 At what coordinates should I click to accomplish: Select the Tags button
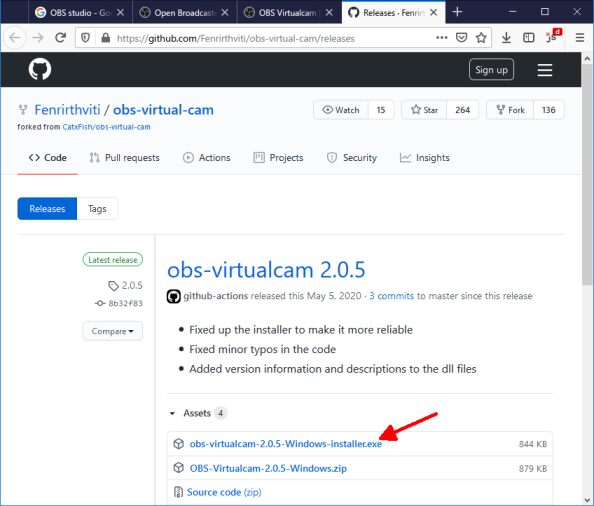(x=97, y=209)
